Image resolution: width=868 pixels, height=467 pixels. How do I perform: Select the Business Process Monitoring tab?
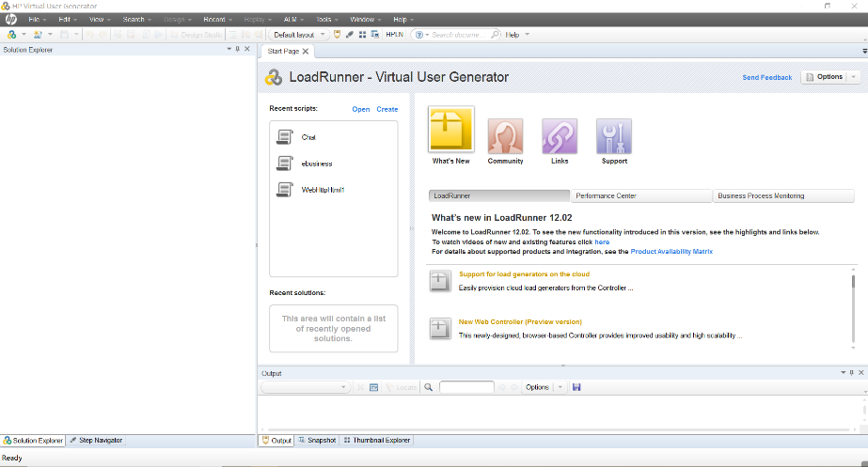click(783, 195)
